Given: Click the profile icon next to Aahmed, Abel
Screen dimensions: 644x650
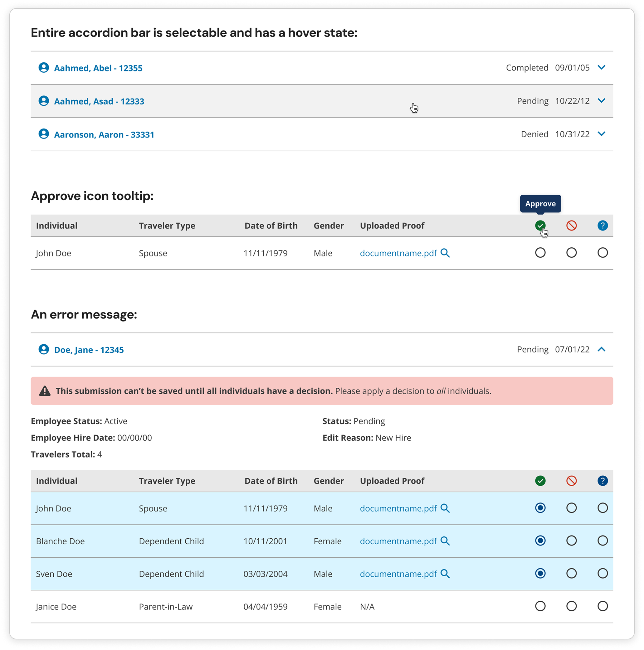Looking at the screenshot, I should [x=44, y=68].
